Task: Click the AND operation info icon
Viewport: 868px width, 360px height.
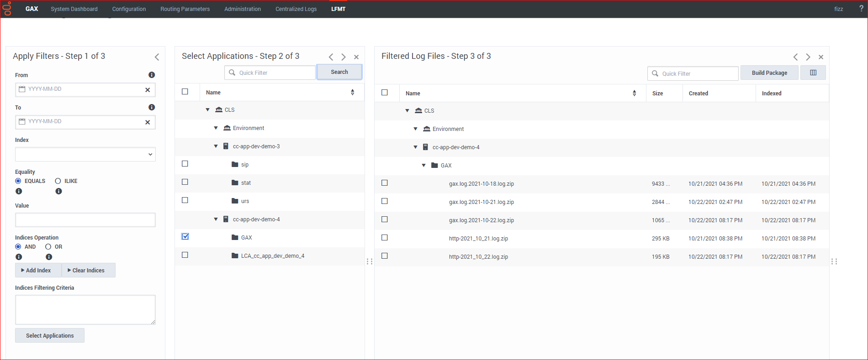Action: pyautogui.click(x=19, y=257)
